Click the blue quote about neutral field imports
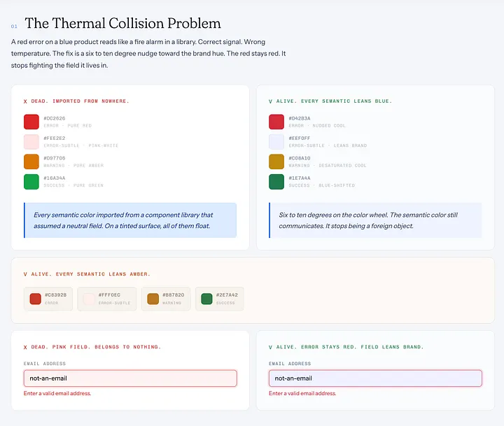504x426 pixels. click(x=130, y=220)
